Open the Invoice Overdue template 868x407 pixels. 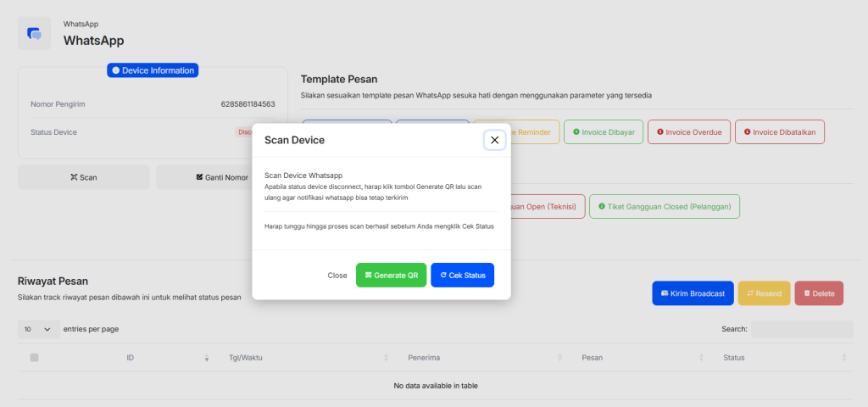(x=688, y=131)
